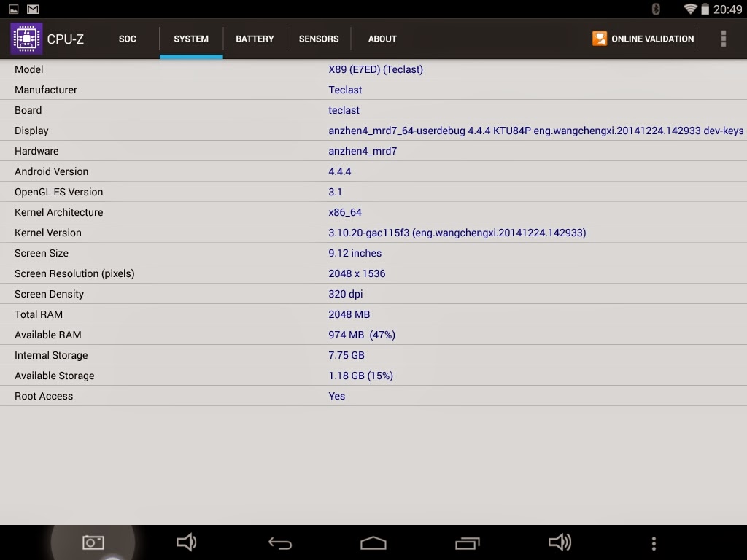747x560 pixels.
Task: Tap the Gmail notification icon in status bar
Action: pyautogui.click(x=33, y=9)
